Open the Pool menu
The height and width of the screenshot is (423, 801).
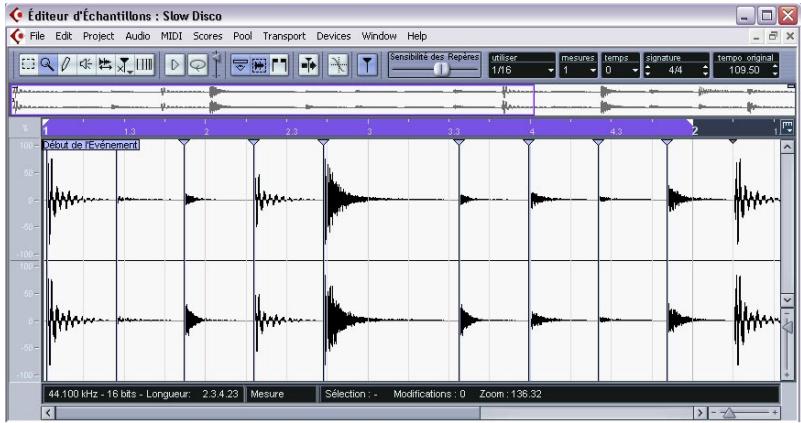coord(243,36)
